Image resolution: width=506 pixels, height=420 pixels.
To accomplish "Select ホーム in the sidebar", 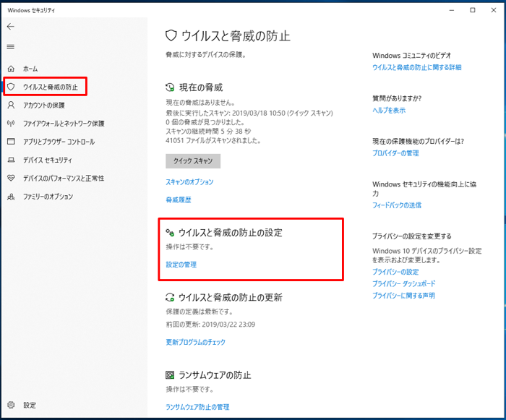I will [30, 69].
